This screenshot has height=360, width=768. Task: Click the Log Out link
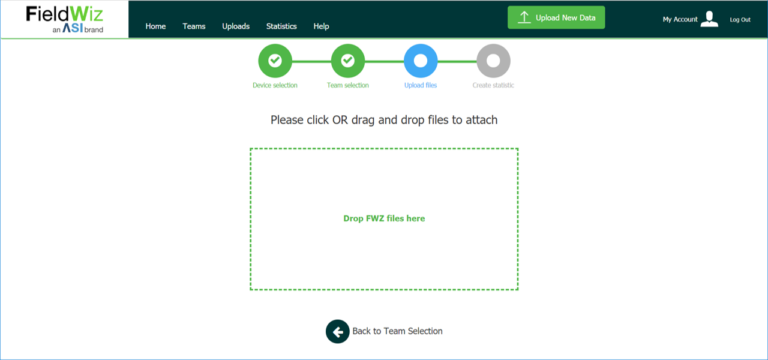pos(740,20)
